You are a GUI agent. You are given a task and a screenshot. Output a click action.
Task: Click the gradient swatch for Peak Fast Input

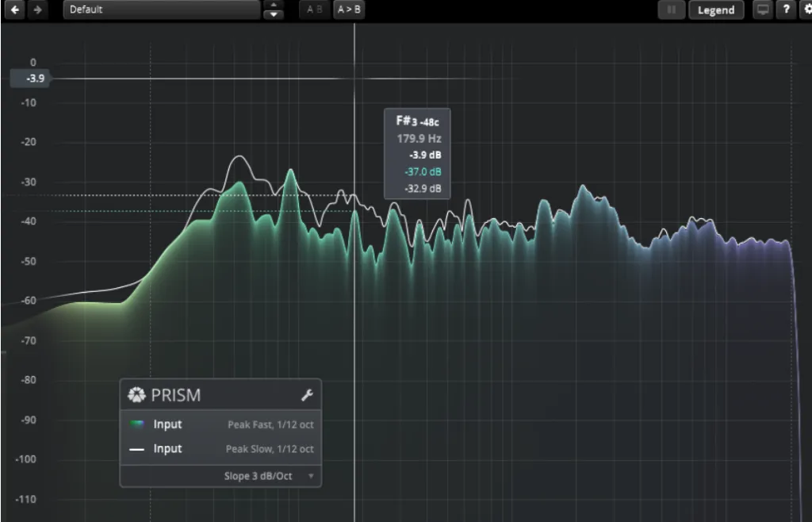tap(136, 424)
